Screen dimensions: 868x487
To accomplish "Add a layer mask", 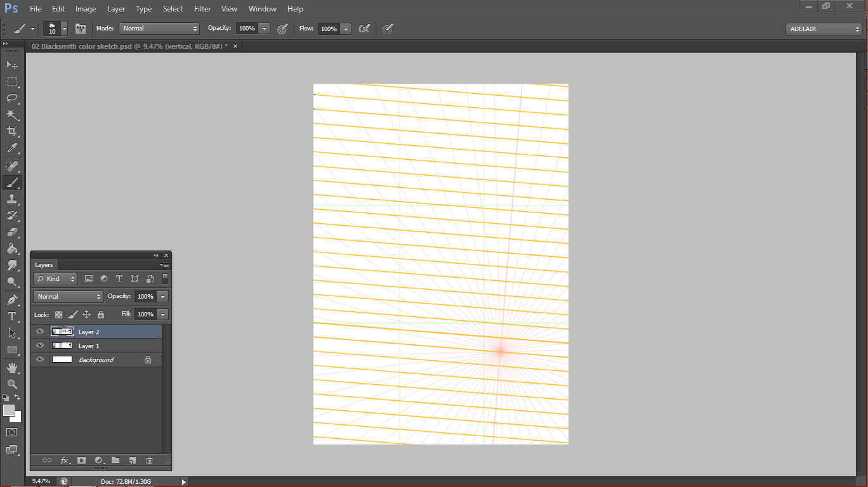I will click(82, 460).
